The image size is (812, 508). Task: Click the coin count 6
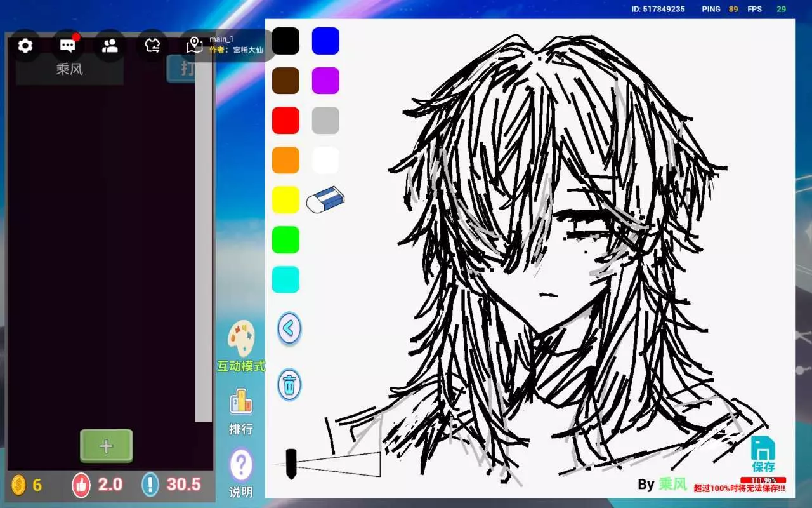pos(37,485)
